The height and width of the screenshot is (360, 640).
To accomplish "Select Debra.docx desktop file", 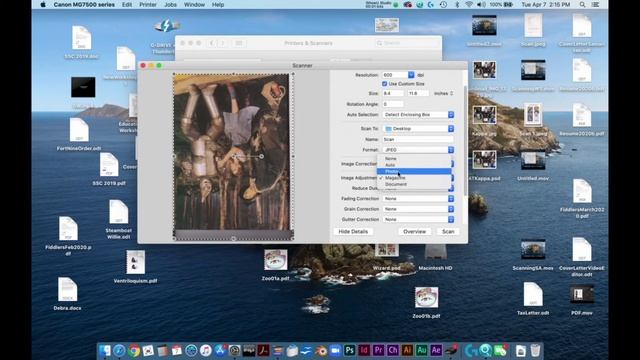I will pyautogui.click(x=67, y=294).
